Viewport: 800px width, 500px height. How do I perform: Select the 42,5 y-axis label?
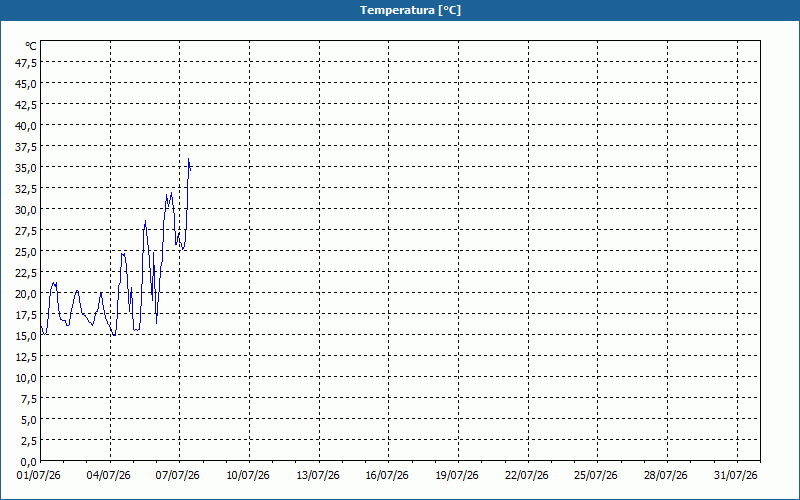[27, 105]
